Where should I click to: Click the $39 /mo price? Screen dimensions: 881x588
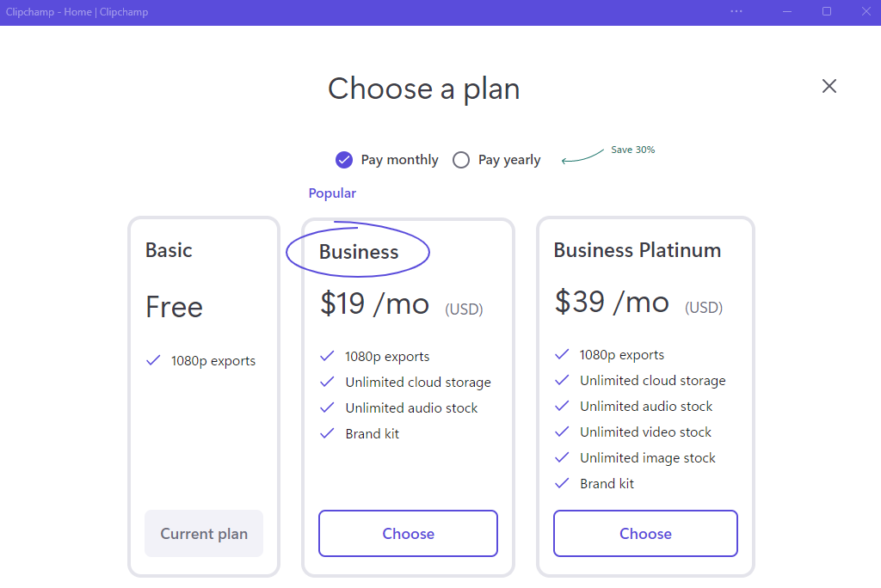pos(612,302)
